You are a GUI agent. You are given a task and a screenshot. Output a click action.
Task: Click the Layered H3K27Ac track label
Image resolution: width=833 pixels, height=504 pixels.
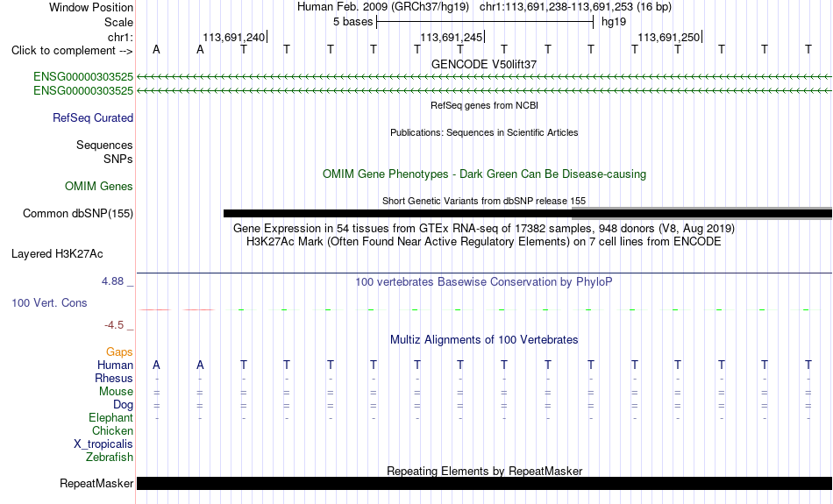coord(57,254)
